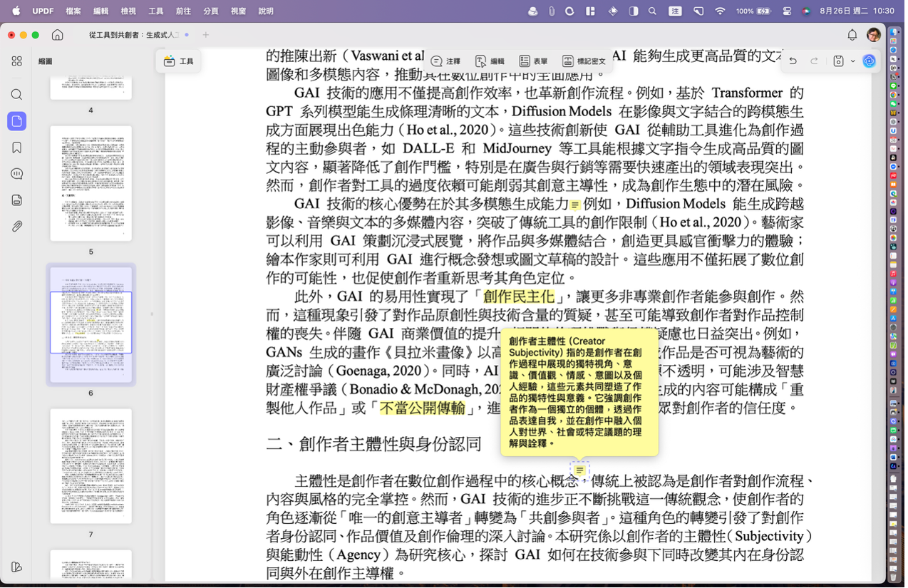Click the 縮圖 panel title
Image resolution: width=908 pixels, height=588 pixels.
tap(46, 62)
